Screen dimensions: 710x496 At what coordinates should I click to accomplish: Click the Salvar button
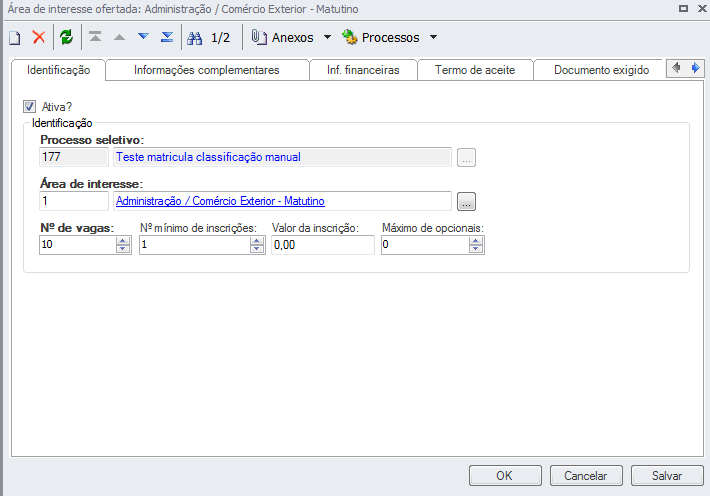click(x=667, y=476)
